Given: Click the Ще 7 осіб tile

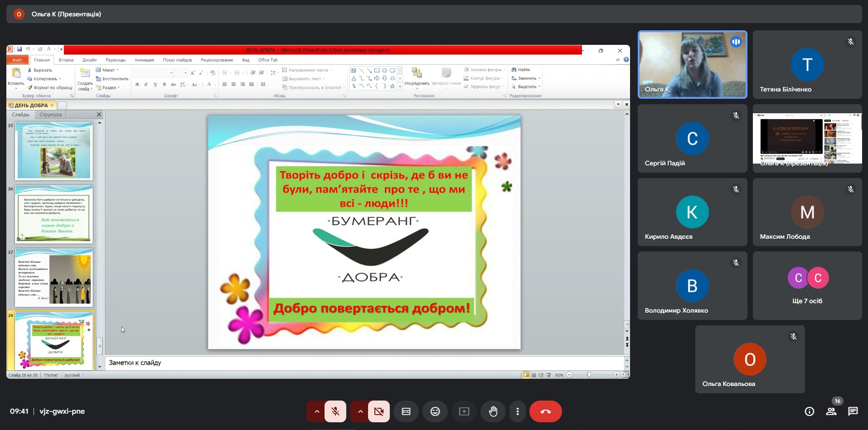Looking at the screenshot, I should (807, 285).
